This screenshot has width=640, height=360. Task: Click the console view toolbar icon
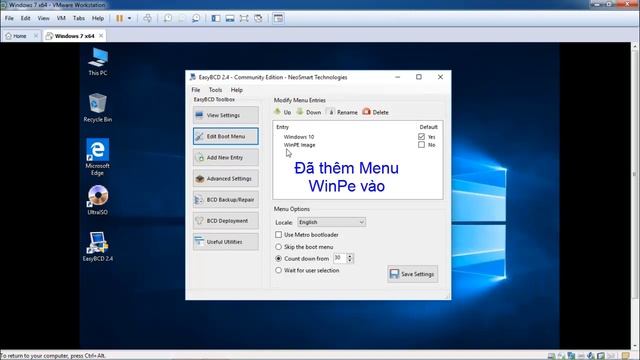click(278, 18)
